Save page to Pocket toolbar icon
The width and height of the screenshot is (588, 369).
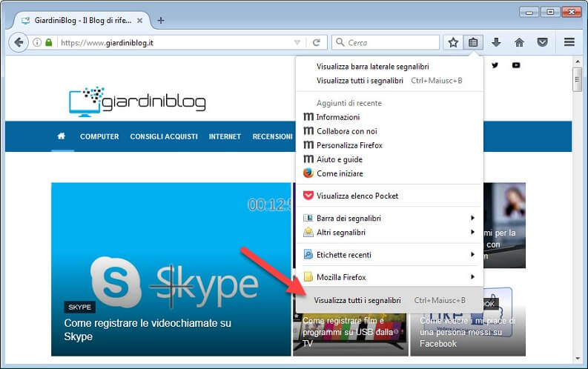[542, 42]
